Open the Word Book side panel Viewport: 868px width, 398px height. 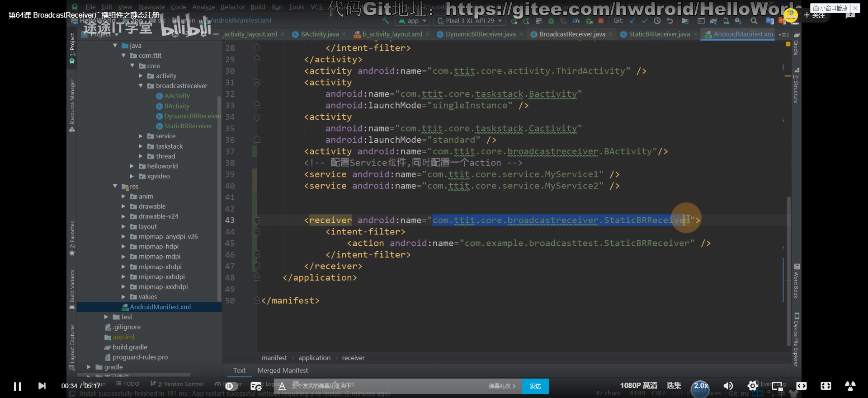[x=797, y=281]
